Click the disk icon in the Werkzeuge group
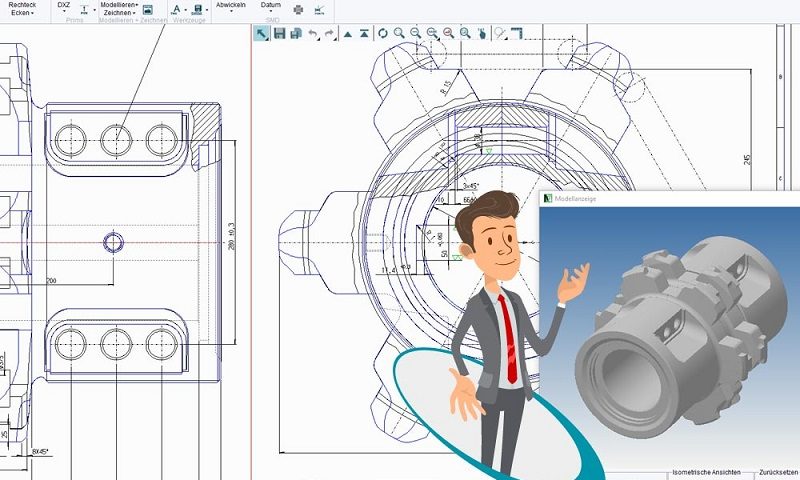 tap(198, 10)
